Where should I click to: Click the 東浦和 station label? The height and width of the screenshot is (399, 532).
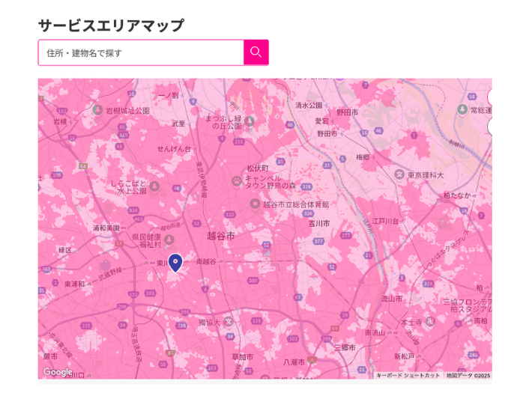point(75,284)
